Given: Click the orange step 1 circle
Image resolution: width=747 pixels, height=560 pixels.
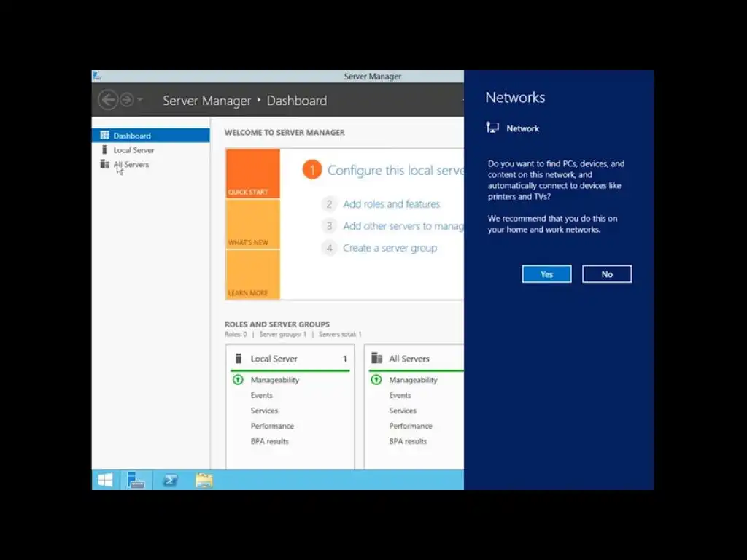Looking at the screenshot, I should coord(312,169).
